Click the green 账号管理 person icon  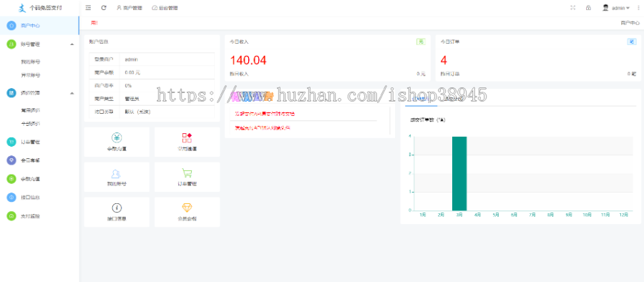point(11,44)
